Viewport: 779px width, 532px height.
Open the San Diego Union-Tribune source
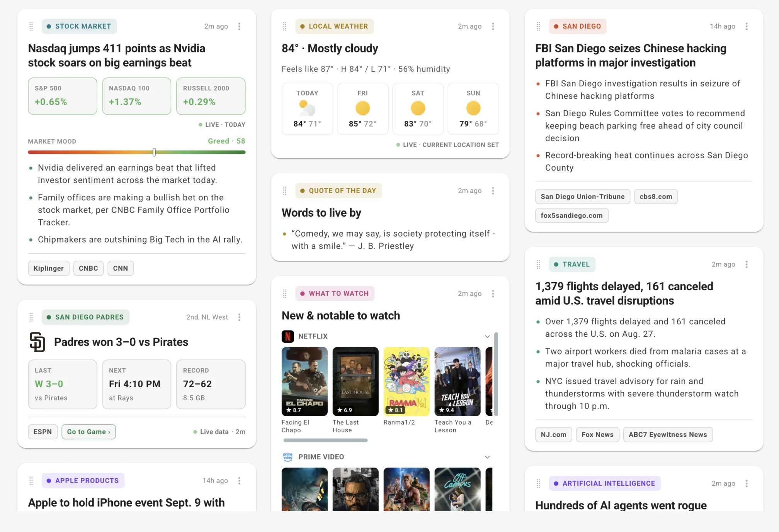pos(583,197)
